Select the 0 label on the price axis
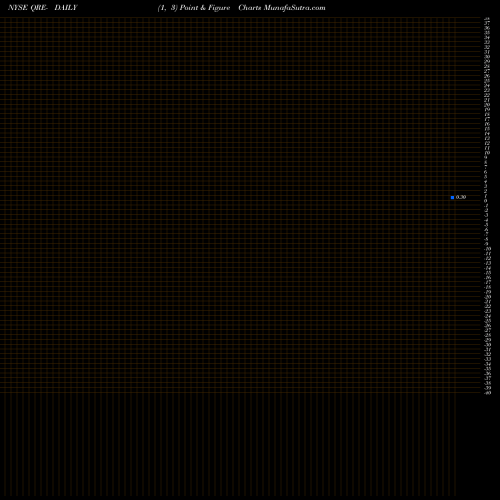Image resolution: width=500 pixels, height=500 pixels. (486, 200)
